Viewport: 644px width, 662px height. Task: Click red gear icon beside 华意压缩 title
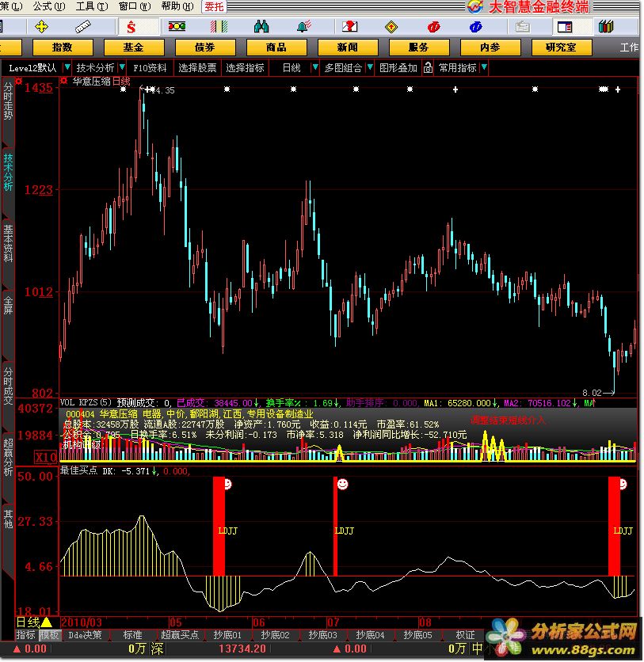pos(64,81)
